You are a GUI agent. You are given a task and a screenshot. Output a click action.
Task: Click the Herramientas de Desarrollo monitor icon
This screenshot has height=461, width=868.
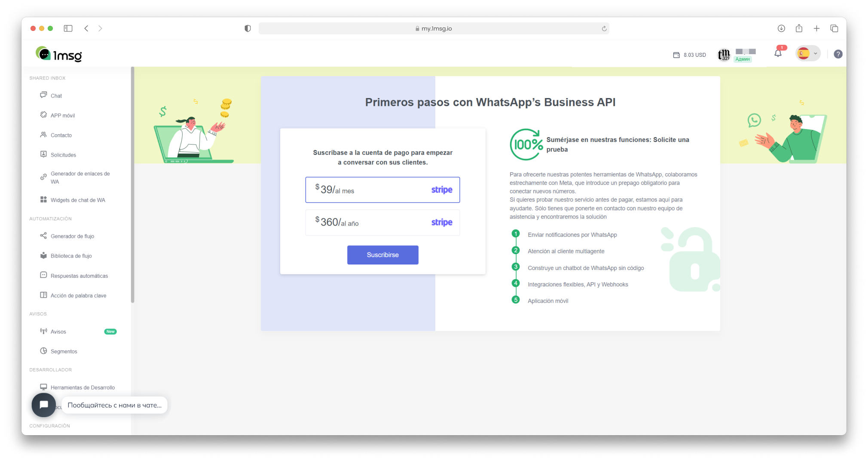click(x=43, y=387)
